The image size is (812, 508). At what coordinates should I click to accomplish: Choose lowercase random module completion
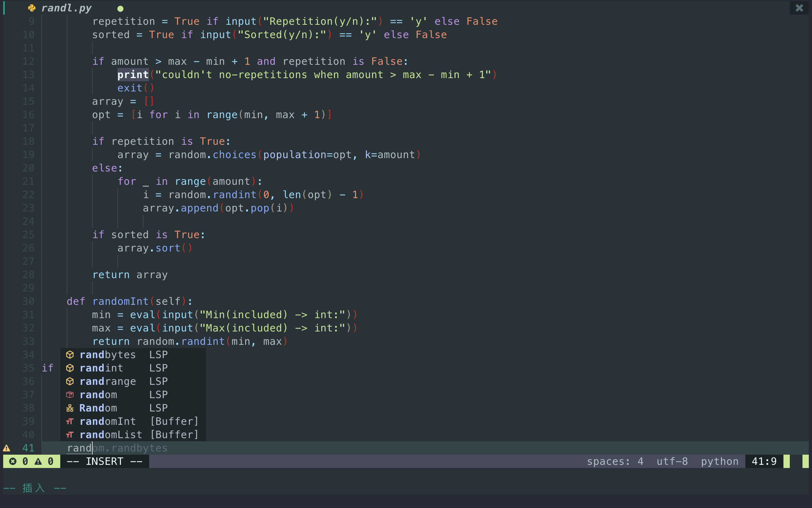133,394
